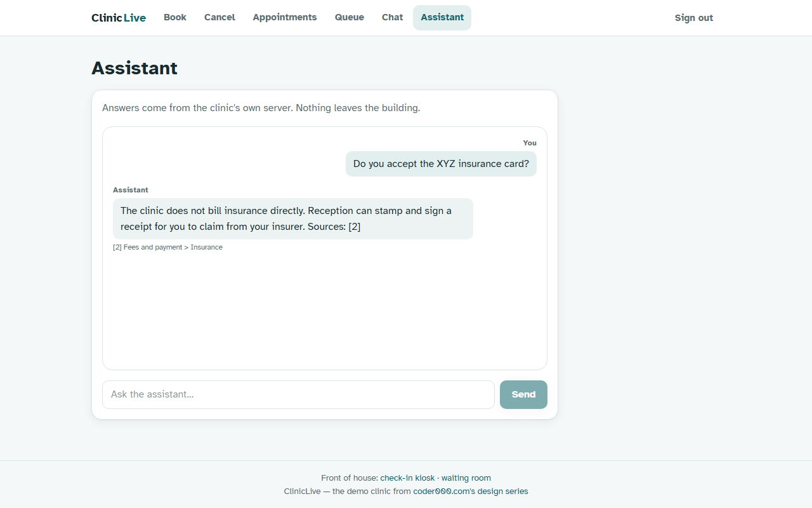Select the Appointments nav link
812x508 pixels.
[x=285, y=17]
